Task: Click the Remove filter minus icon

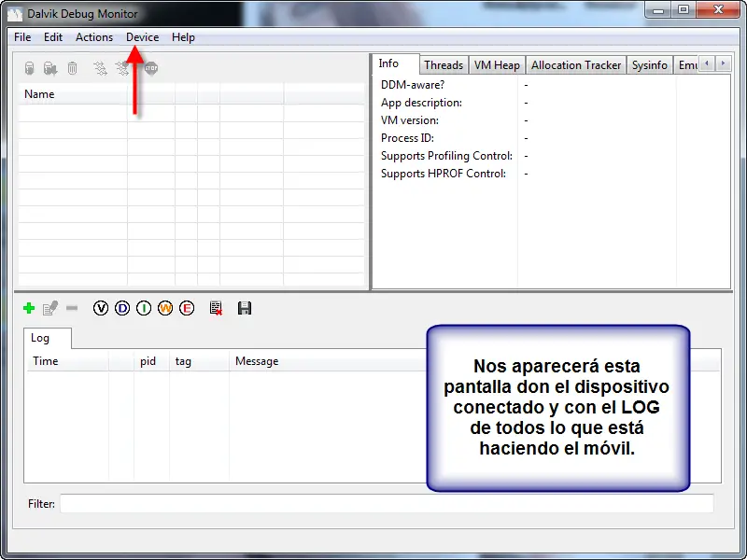Action: click(72, 308)
